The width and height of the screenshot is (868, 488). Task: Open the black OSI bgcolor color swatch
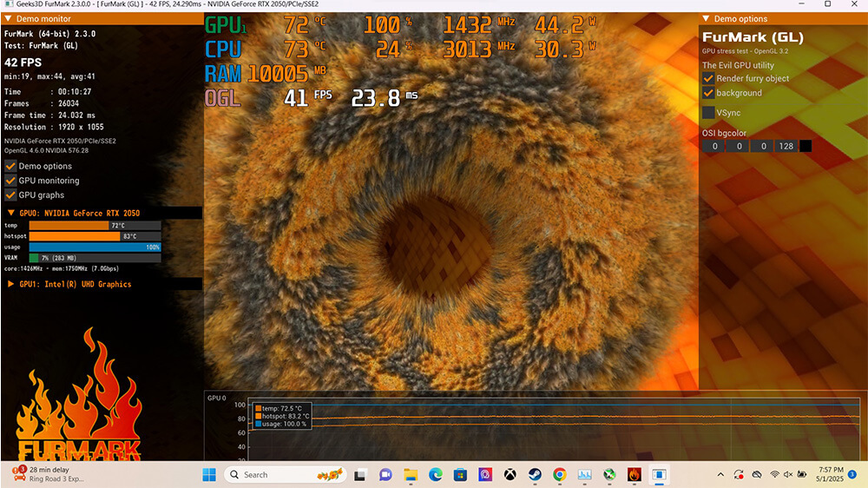coord(806,146)
